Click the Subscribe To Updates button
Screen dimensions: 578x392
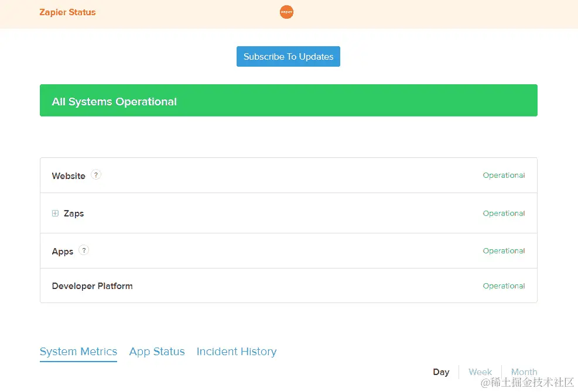point(288,56)
